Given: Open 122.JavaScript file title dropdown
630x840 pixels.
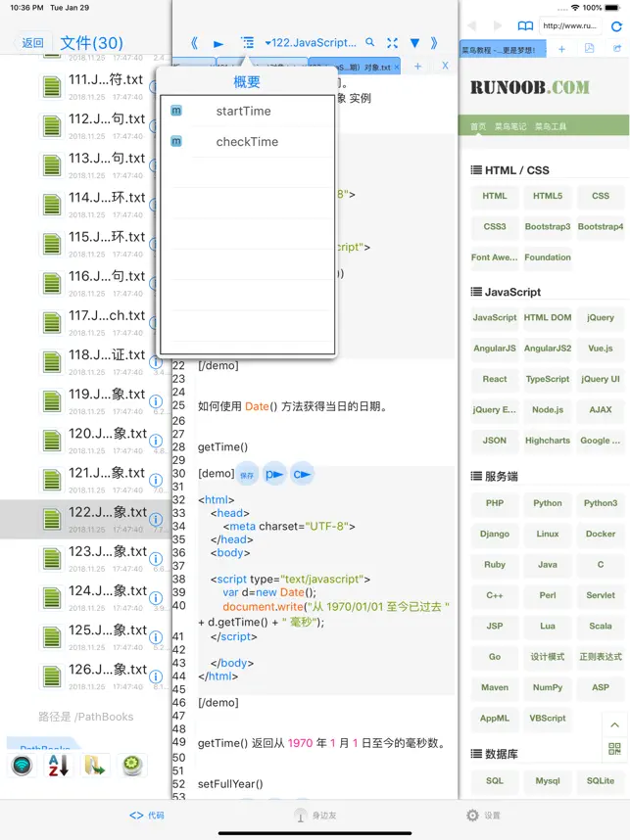Looking at the screenshot, I should point(311,43).
